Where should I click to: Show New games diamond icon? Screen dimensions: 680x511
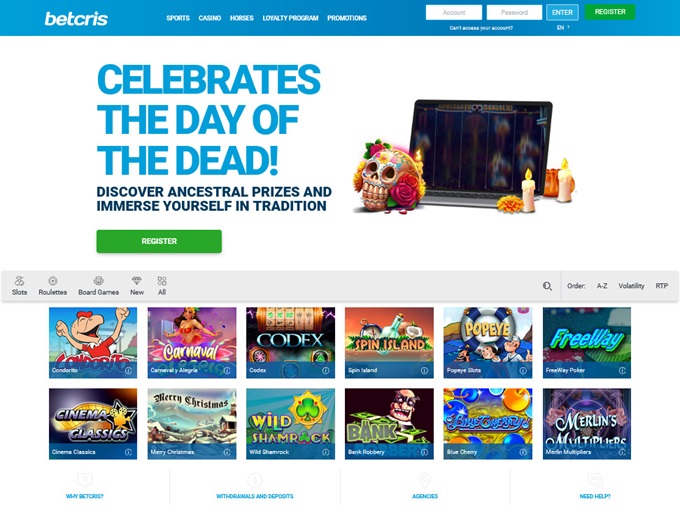tap(137, 281)
